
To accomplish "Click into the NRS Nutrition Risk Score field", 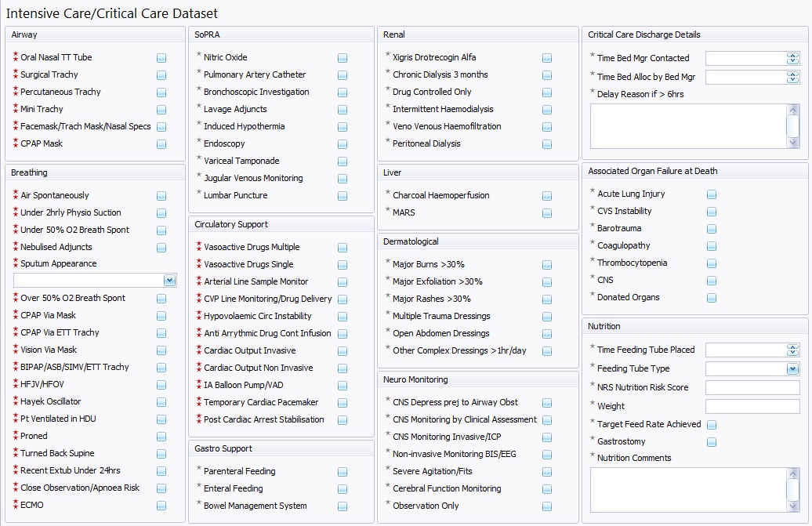I will [x=752, y=387].
